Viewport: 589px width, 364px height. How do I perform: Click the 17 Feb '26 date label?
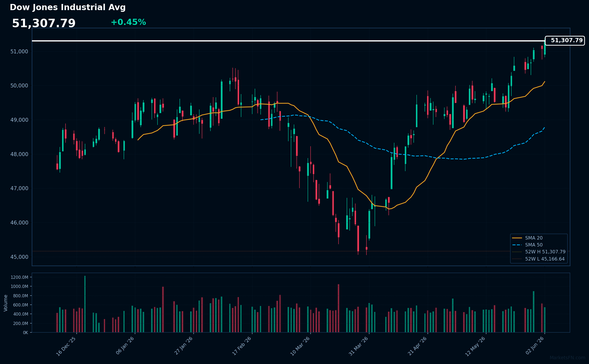[x=242, y=346]
